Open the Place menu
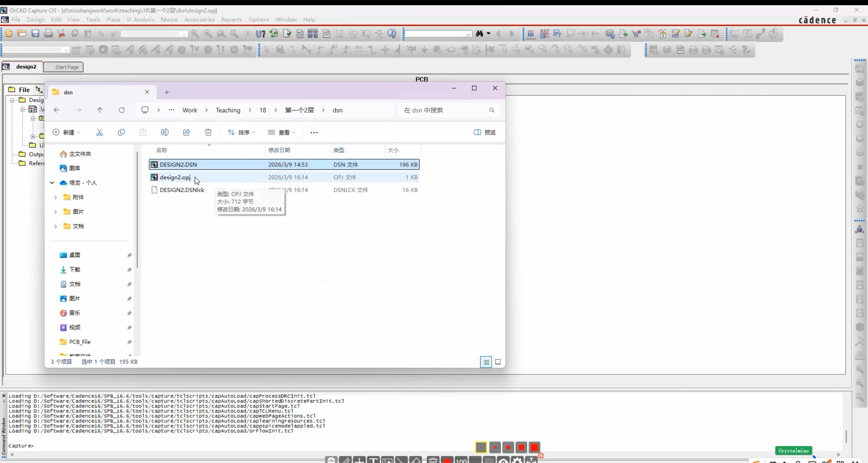This screenshot has height=463, width=868. click(113, 19)
